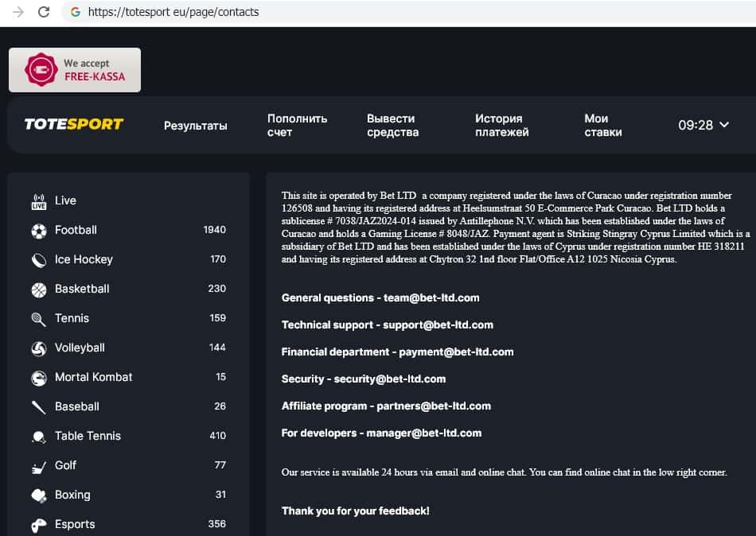The image size is (756, 536).
Task: Open the TOTESPORT logo home link
Action: [74, 124]
